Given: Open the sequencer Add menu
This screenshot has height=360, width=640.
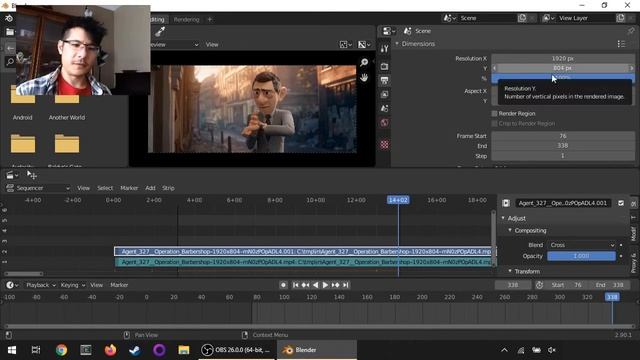Looking at the screenshot, I should (150, 188).
